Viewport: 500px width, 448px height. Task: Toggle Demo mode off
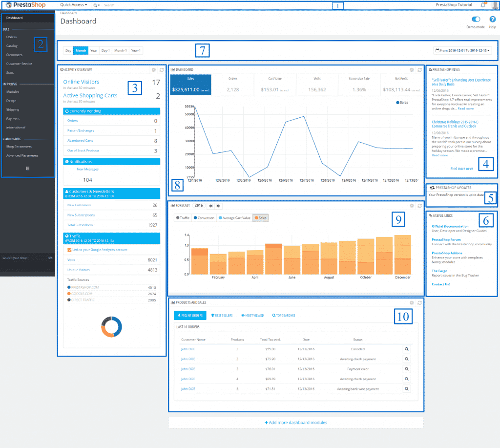point(476,20)
